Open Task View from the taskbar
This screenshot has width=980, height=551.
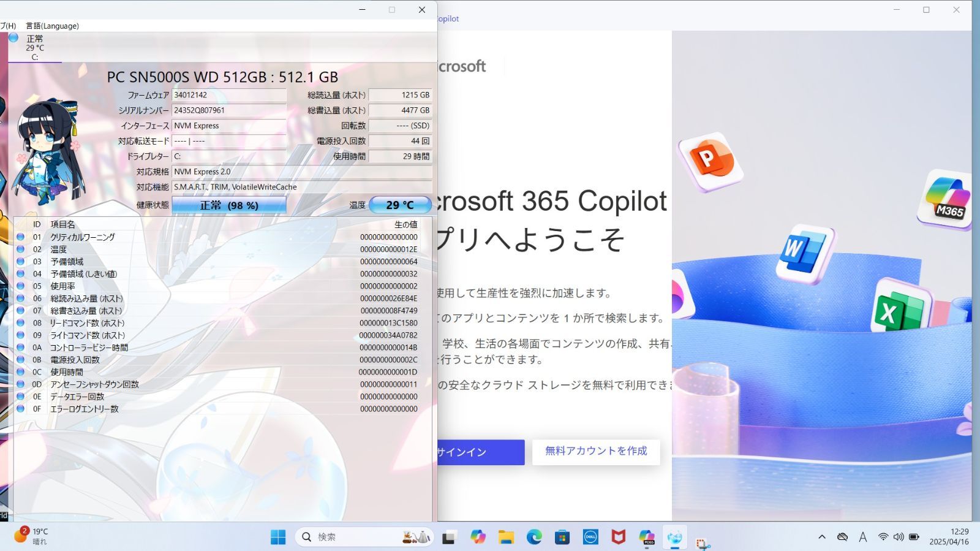click(450, 537)
